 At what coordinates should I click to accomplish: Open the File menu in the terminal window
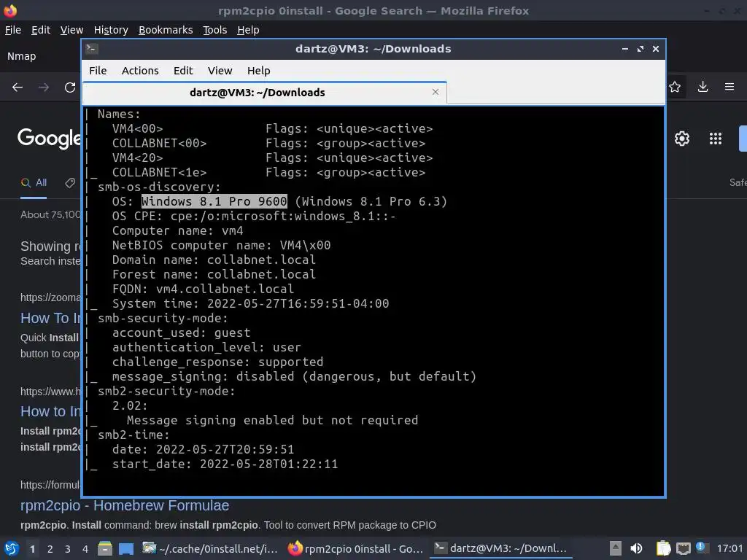(x=98, y=71)
